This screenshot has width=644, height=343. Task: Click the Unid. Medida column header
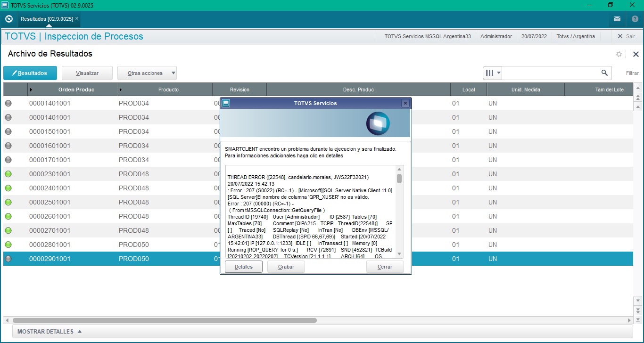pos(526,90)
